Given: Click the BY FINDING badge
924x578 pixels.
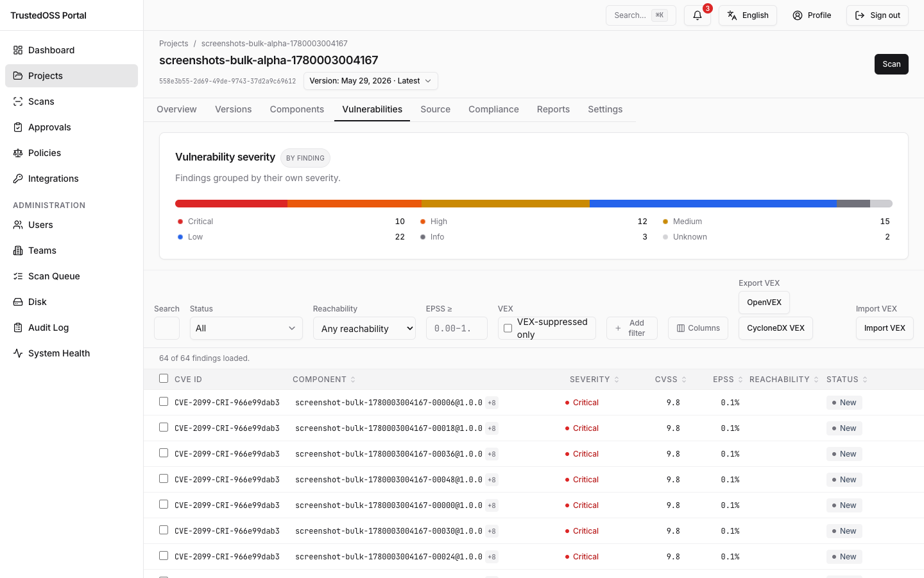Looking at the screenshot, I should [x=305, y=158].
